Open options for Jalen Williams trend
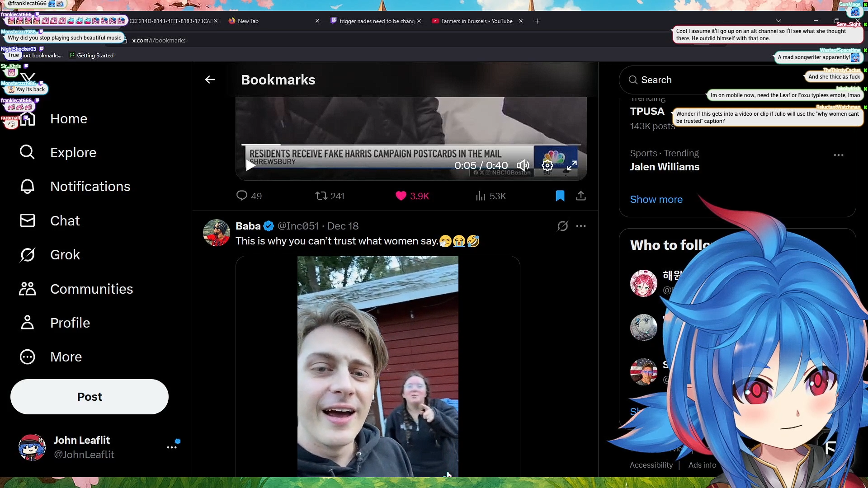 pyautogui.click(x=838, y=155)
